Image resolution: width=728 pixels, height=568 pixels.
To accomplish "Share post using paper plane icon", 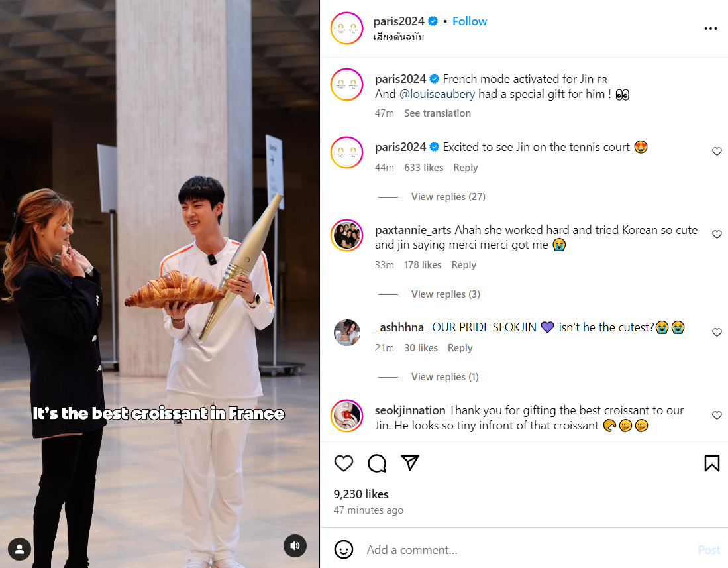I will (x=411, y=463).
